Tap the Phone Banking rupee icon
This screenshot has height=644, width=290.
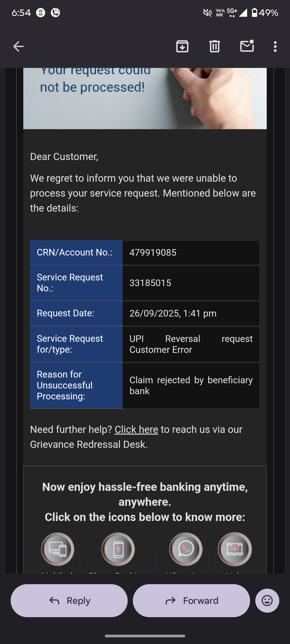[118, 549]
